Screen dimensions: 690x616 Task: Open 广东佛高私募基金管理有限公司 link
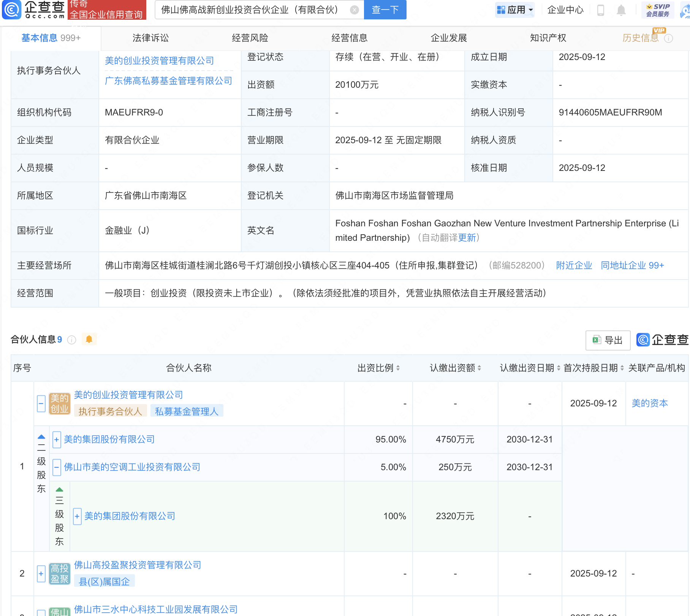click(x=168, y=81)
